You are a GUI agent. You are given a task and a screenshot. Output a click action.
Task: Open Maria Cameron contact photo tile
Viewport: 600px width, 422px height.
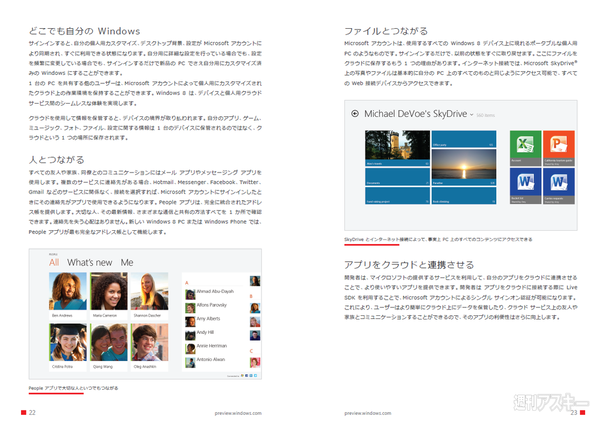[x=109, y=295]
